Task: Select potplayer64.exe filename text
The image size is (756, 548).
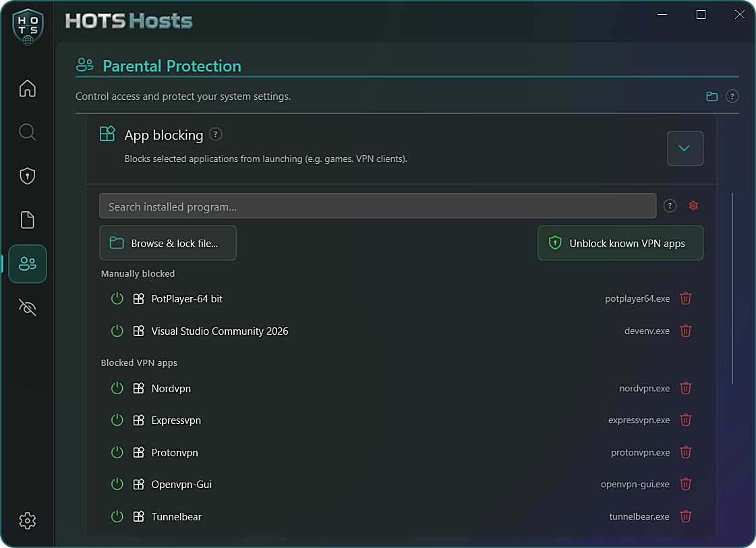Action: coord(637,298)
